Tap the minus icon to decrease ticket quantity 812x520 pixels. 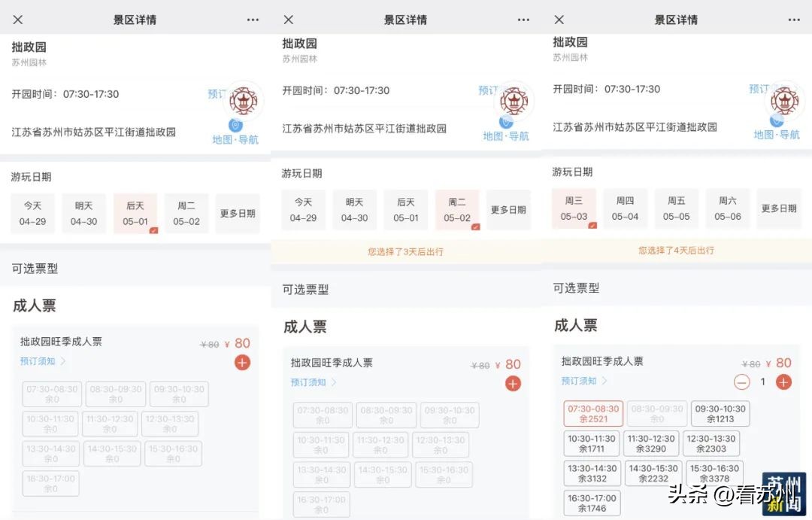click(x=741, y=382)
